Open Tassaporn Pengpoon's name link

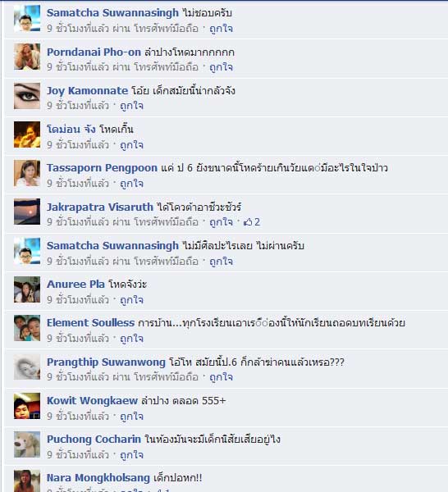(x=102, y=168)
